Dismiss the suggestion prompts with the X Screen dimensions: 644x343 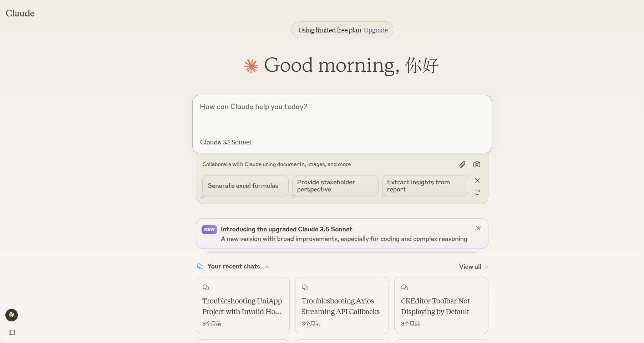[x=477, y=180]
